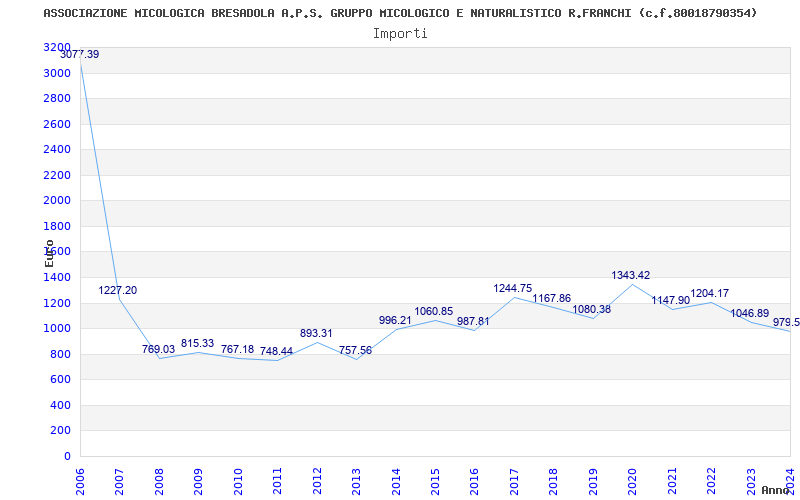Click the 2011 year axis label
This screenshot has height=500, width=800.
click(278, 481)
